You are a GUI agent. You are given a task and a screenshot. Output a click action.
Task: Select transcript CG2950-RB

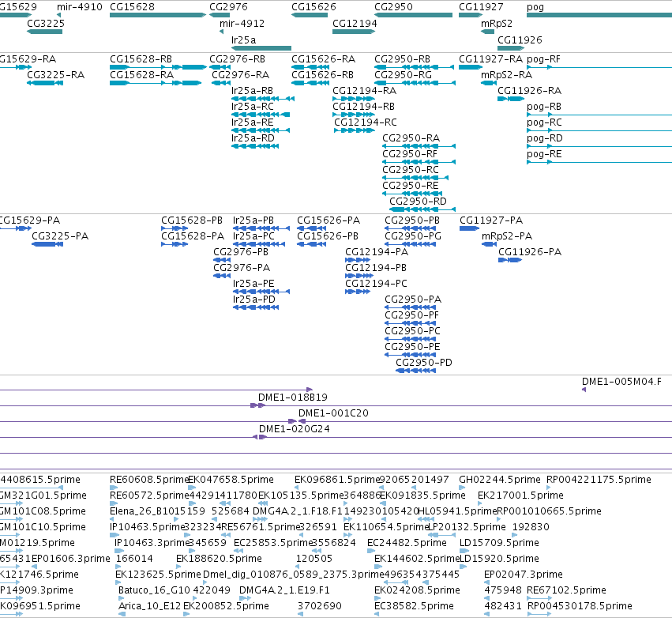tap(403, 59)
